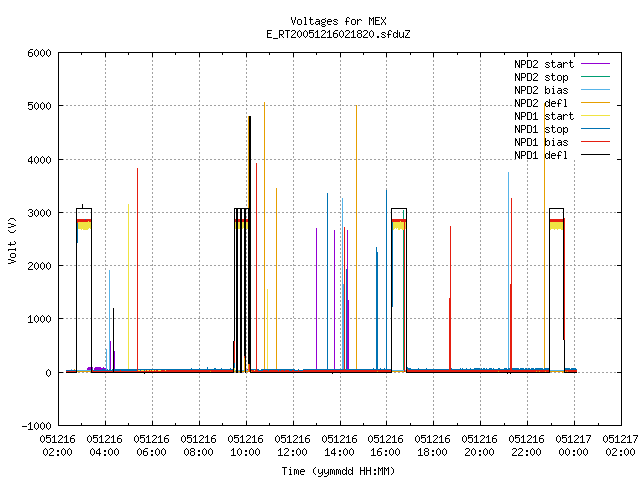Select the "NPD2 bias" legend label

click(541, 90)
